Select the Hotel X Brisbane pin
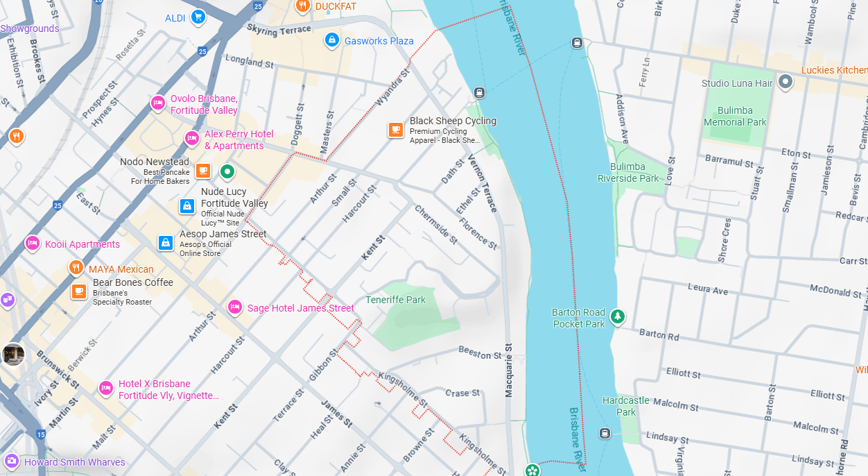868x476 pixels. tap(105, 389)
